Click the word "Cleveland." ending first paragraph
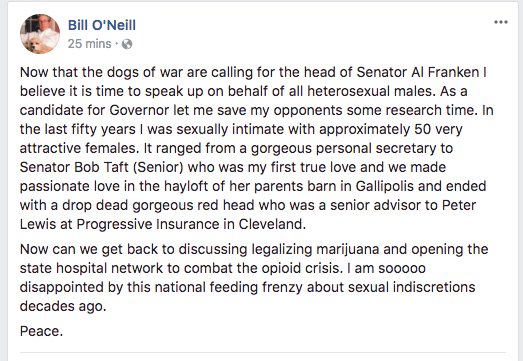Screen dimensions: 523x361 pyautogui.click(x=272, y=224)
